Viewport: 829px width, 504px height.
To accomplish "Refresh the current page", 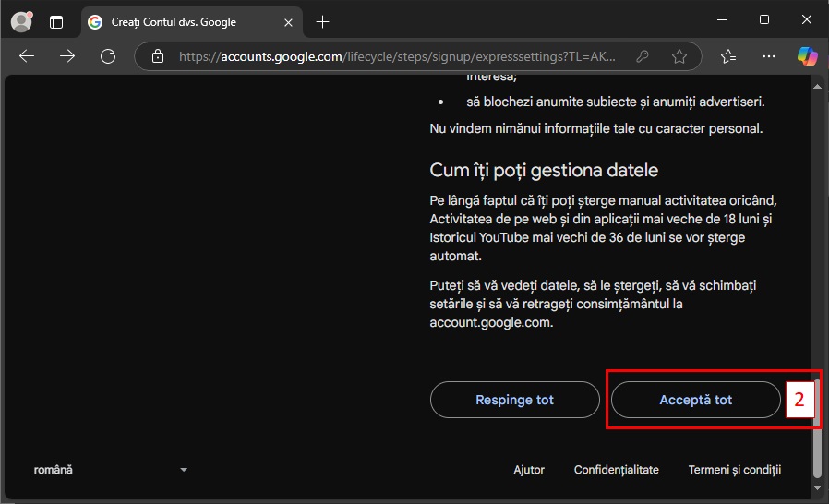I will coord(108,56).
